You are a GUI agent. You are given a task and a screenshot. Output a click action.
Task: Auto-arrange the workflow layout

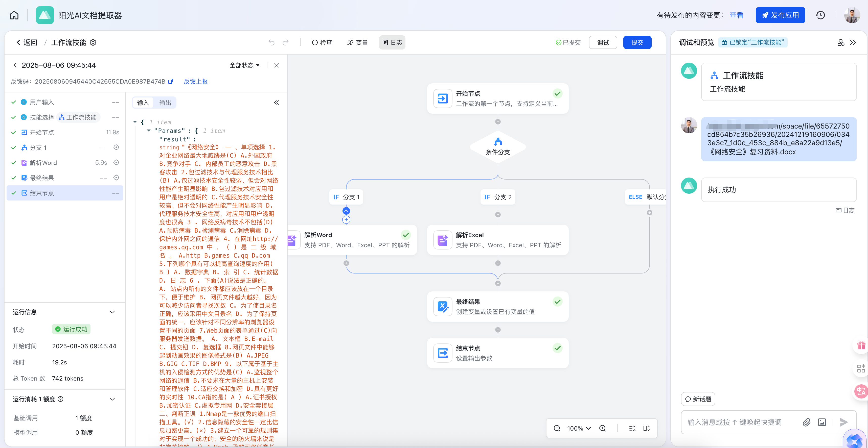click(x=632, y=428)
